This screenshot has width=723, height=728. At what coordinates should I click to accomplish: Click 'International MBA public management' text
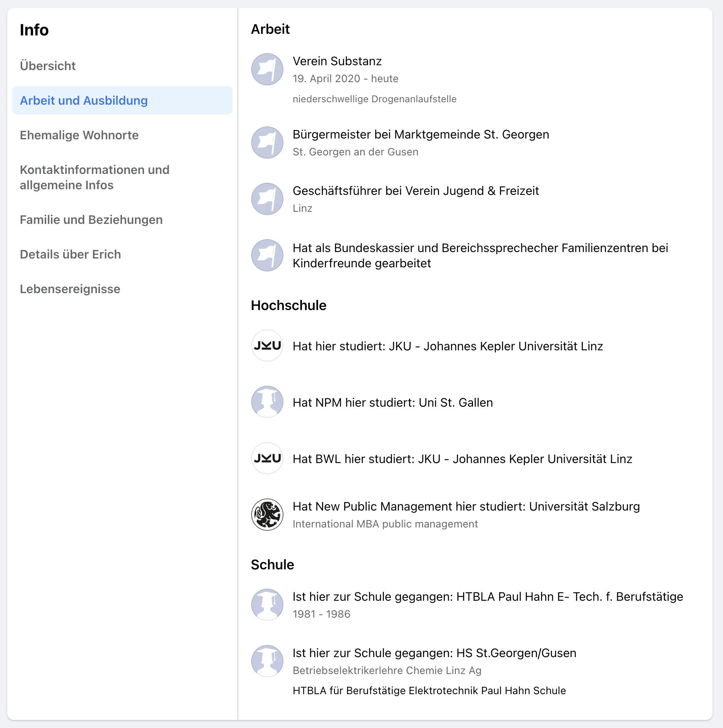pos(385,524)
